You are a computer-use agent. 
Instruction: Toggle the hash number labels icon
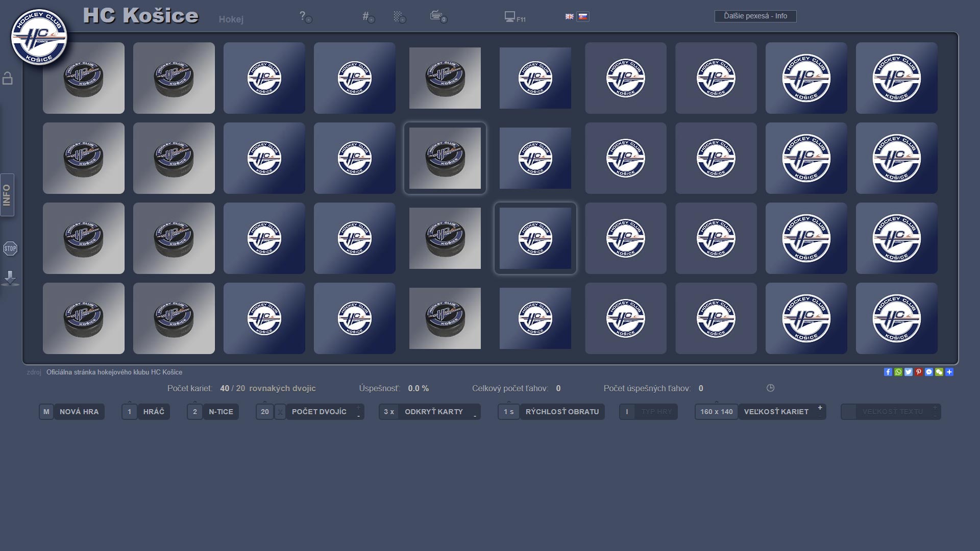368,17
